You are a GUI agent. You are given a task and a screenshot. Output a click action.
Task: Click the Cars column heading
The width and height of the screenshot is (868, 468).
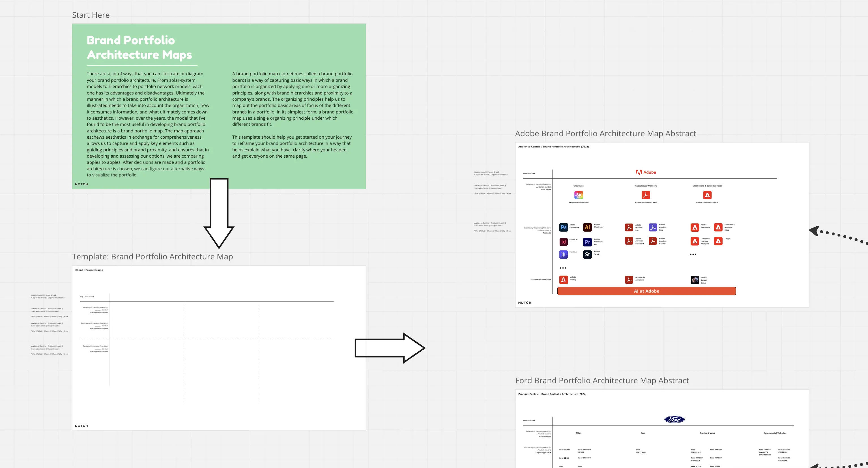[x=643, y=433]
